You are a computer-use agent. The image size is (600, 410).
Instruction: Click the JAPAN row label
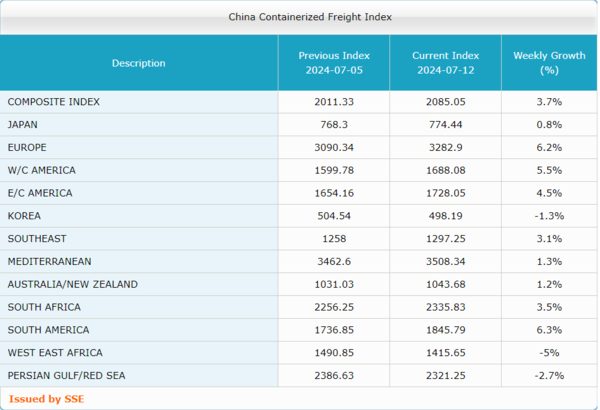point(23,125)
